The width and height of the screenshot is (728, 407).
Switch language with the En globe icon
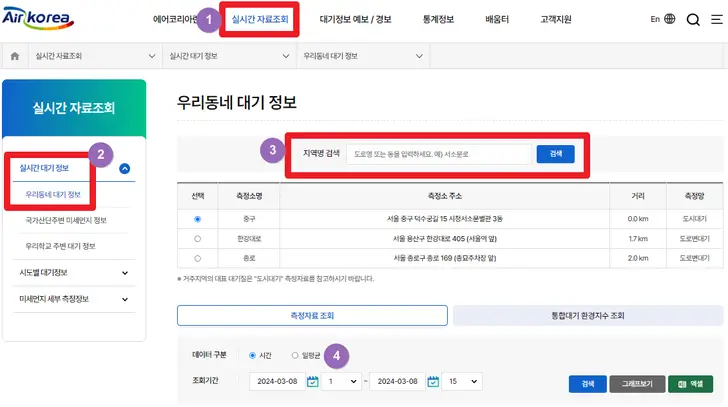(x=663, y=19)
